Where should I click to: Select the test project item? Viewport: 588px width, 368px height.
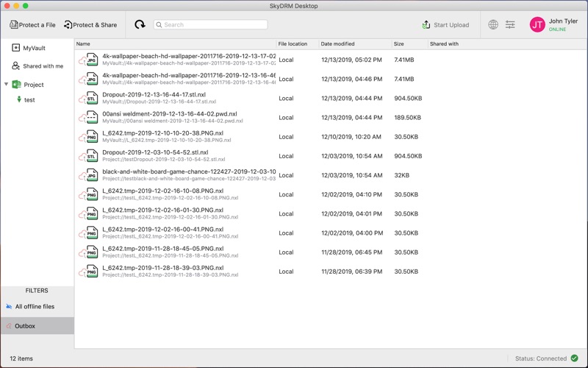(29, 100)
